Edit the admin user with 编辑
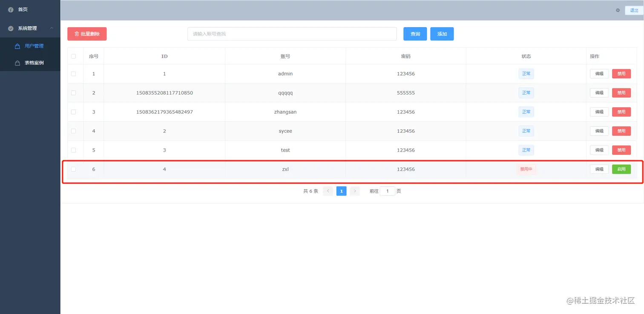 [x=599, y=74]
